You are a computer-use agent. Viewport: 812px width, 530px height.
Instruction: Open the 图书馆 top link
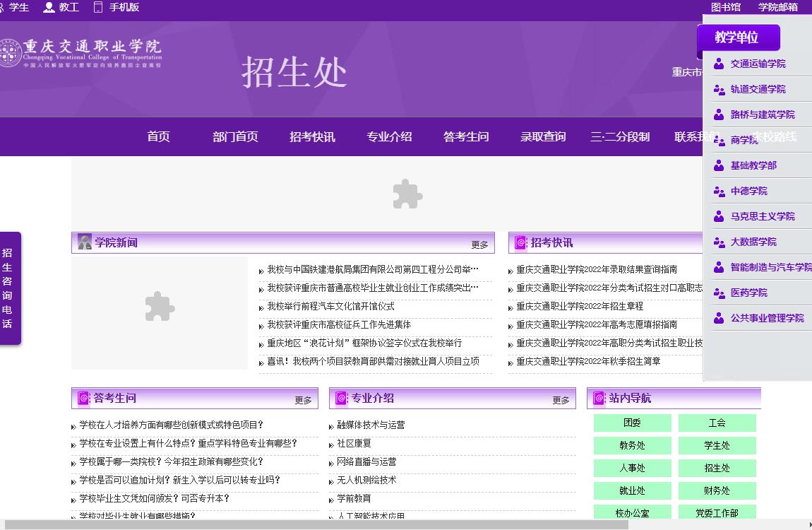[726, 7]
